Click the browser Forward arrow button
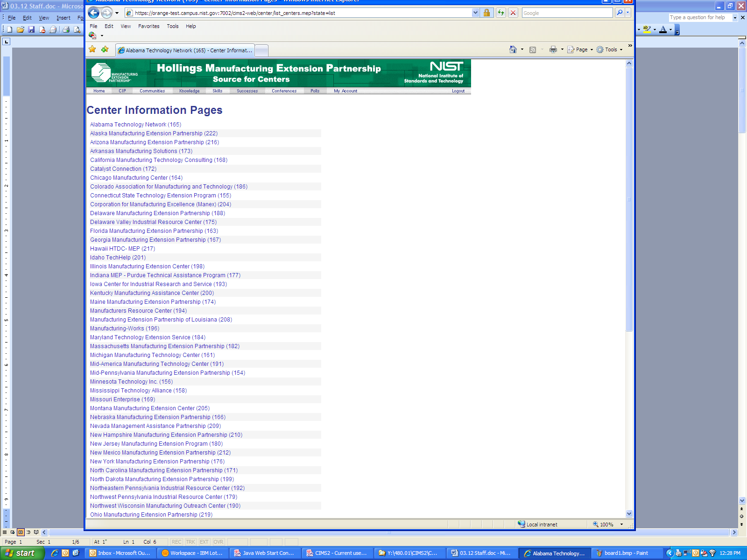The height and width of the screenshot is (560, 747). pyautogui.click(x=107, y=13)
